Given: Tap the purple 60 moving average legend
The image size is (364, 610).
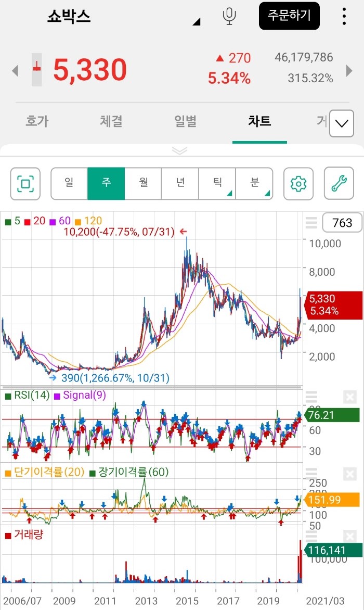Looking at the screenshot, I should click(60, 221).
